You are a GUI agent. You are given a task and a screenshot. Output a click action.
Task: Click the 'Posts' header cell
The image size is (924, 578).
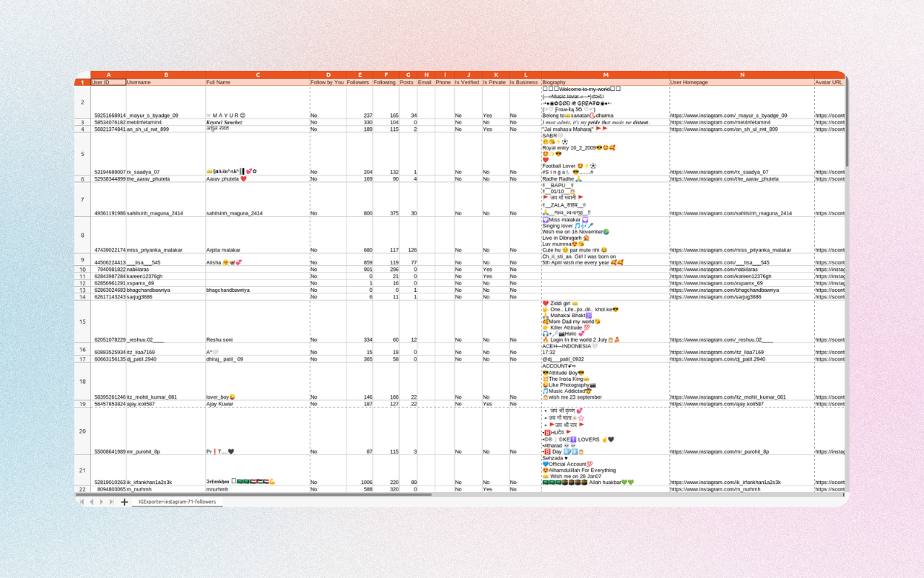coord(408,82)
